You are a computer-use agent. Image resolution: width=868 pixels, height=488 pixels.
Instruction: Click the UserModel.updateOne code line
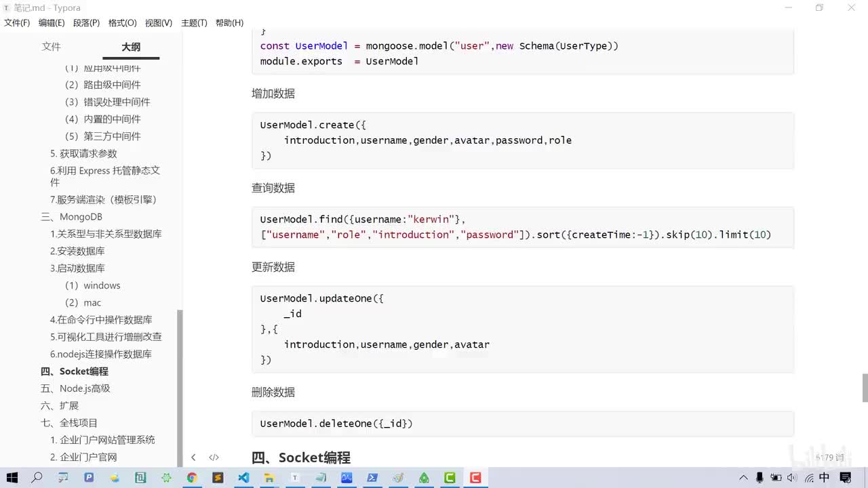(x=322, y=299)
